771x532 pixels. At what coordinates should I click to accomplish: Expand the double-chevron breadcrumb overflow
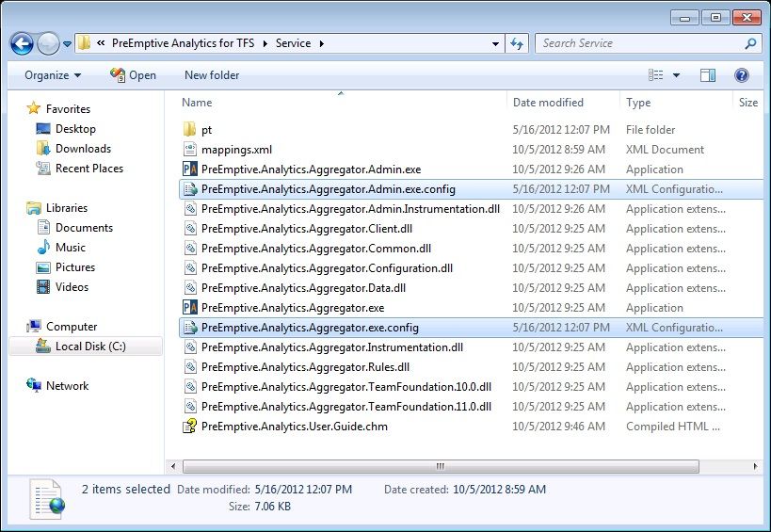[101, 43]
